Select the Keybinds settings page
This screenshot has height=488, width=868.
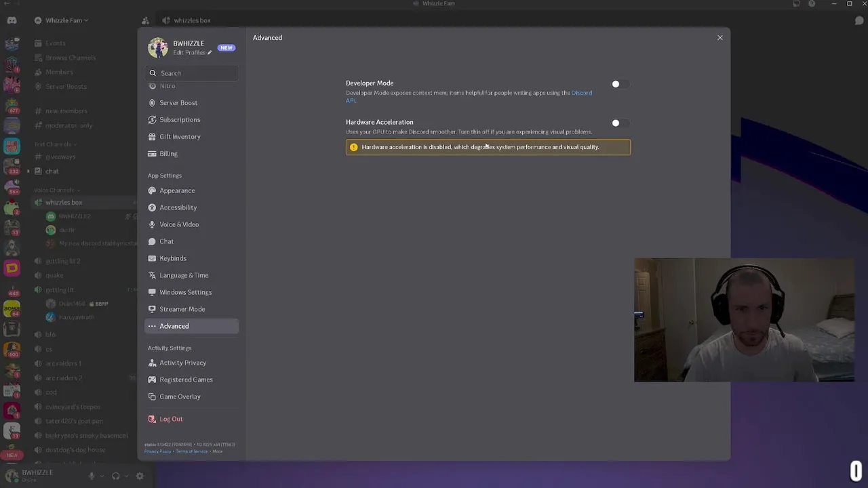click(x=192, y=258)
